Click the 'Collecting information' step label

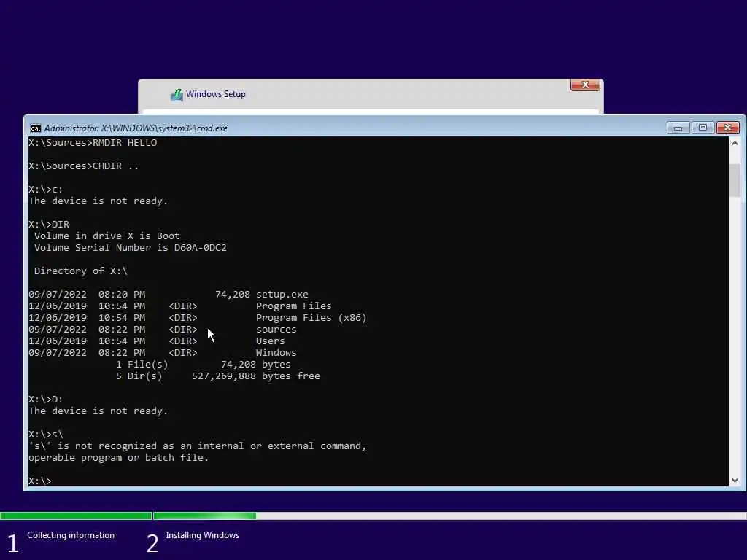71,535
